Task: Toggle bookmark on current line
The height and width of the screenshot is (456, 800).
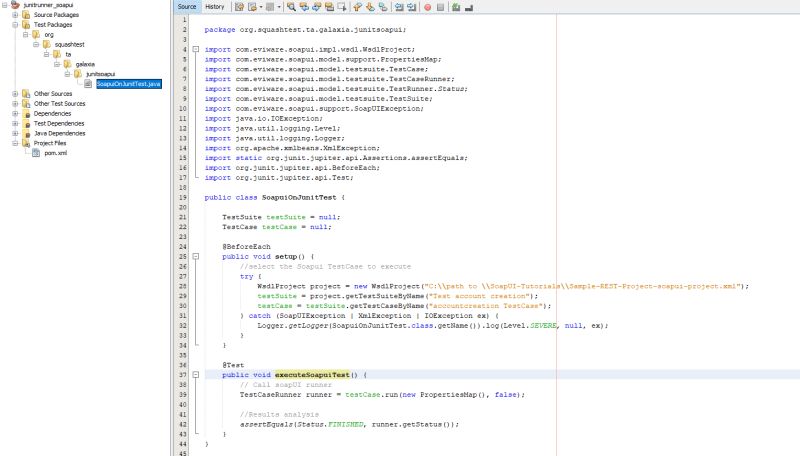Action: [383, 7]
